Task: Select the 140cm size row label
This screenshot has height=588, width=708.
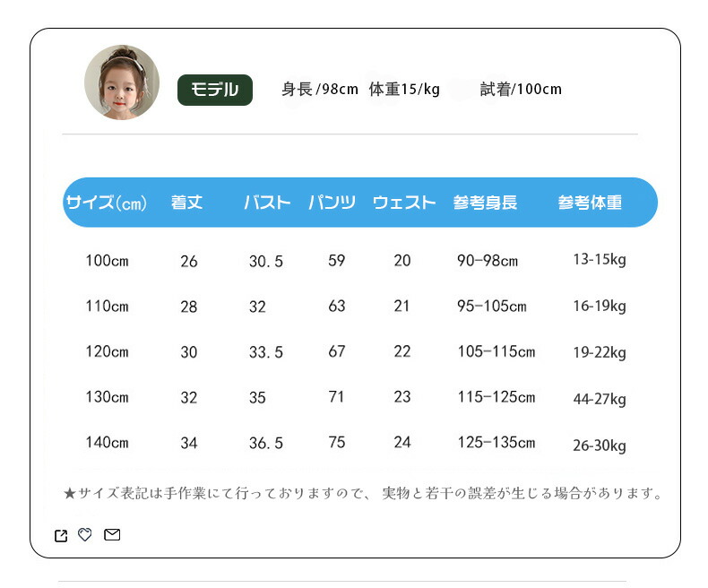Action: tap(107, 442)
